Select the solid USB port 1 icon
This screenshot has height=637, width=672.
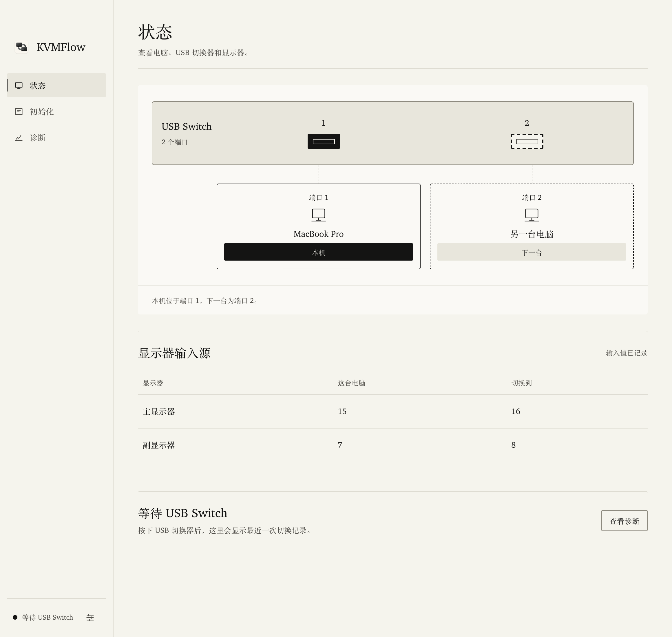pos(324,141)
